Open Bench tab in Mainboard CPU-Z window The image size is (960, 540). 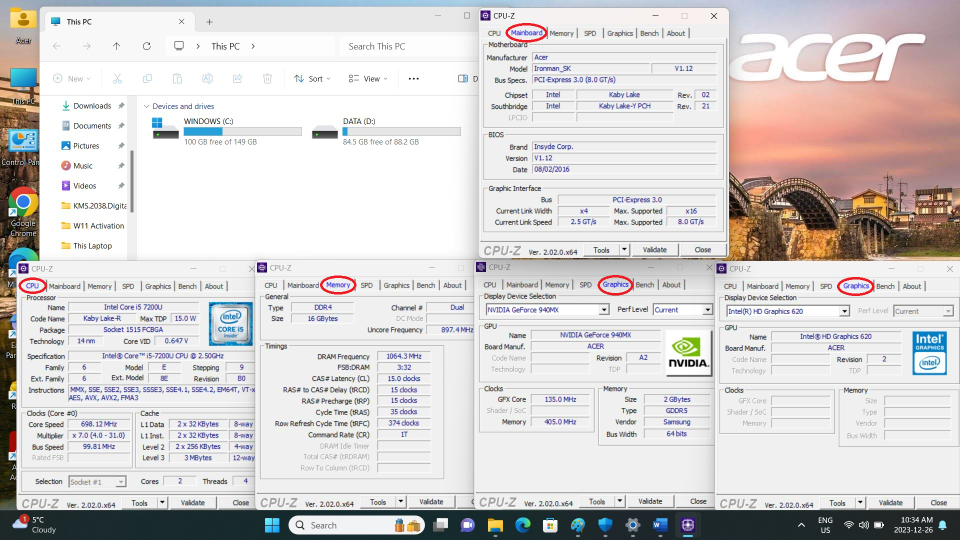click(x=650, y=33)
